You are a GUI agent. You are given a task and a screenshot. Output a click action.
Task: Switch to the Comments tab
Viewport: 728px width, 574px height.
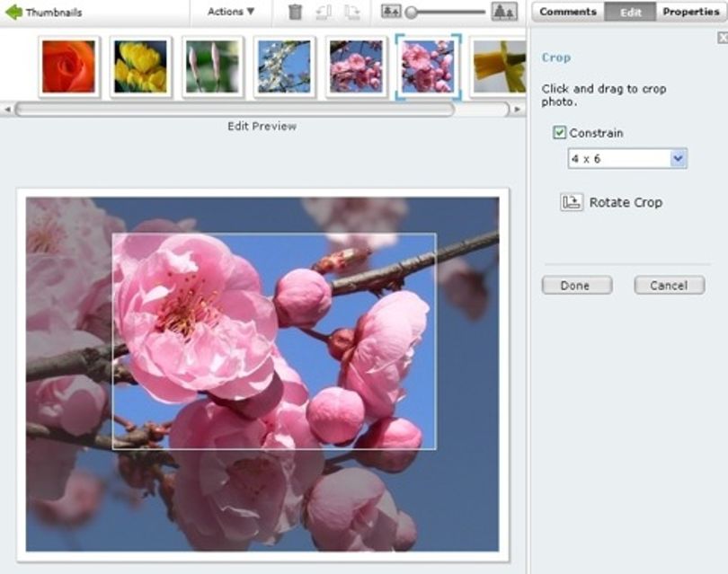point(568,12)
